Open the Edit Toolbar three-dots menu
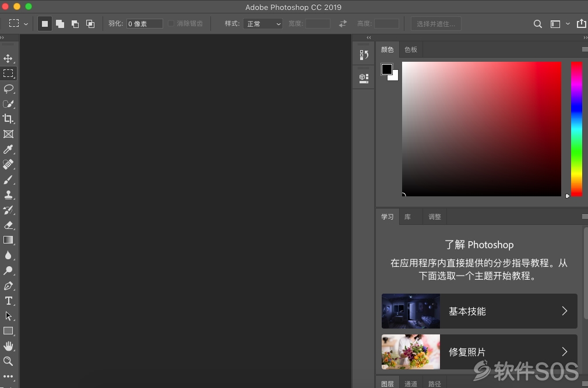 click(8, 376)
